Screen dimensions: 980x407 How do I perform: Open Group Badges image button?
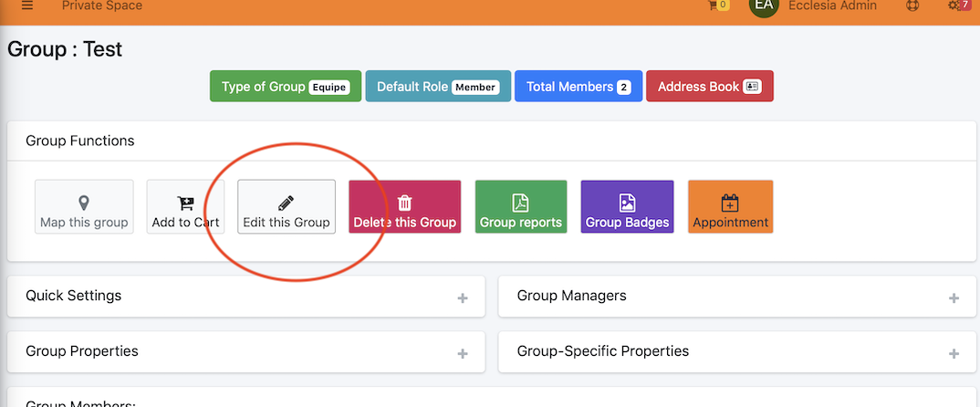pos(627,207)
